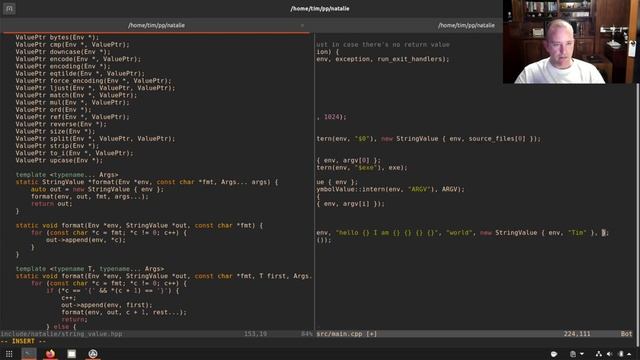Screen dimensions: 640x360
Task: Click the line env, exception, run_exit_handlers);
Action: 382,59
